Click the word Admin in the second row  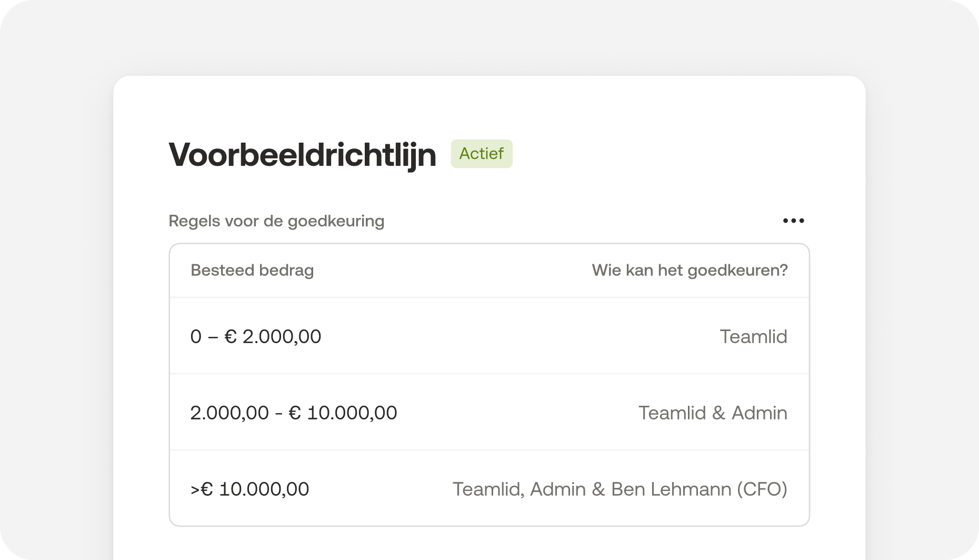(759, 413)
